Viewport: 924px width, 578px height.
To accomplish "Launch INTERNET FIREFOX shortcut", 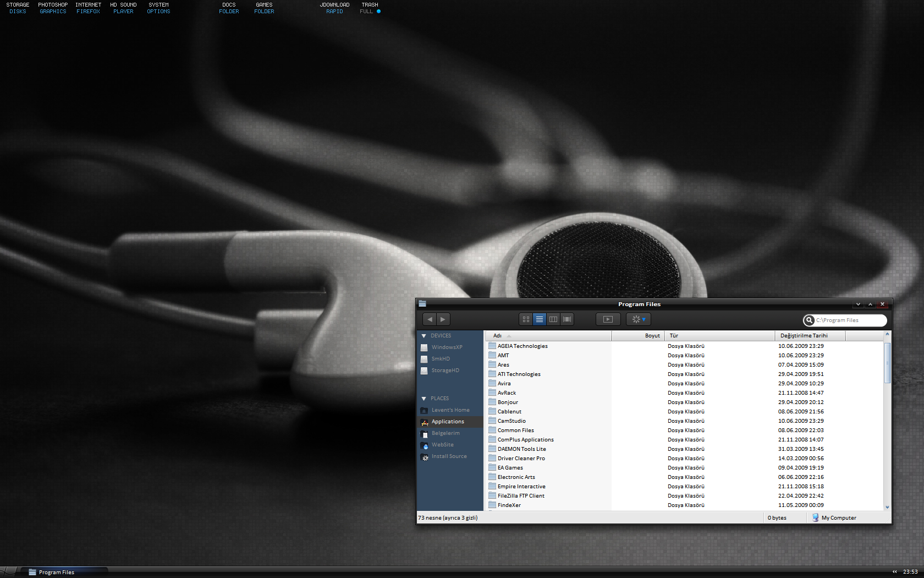I will 88,8.
